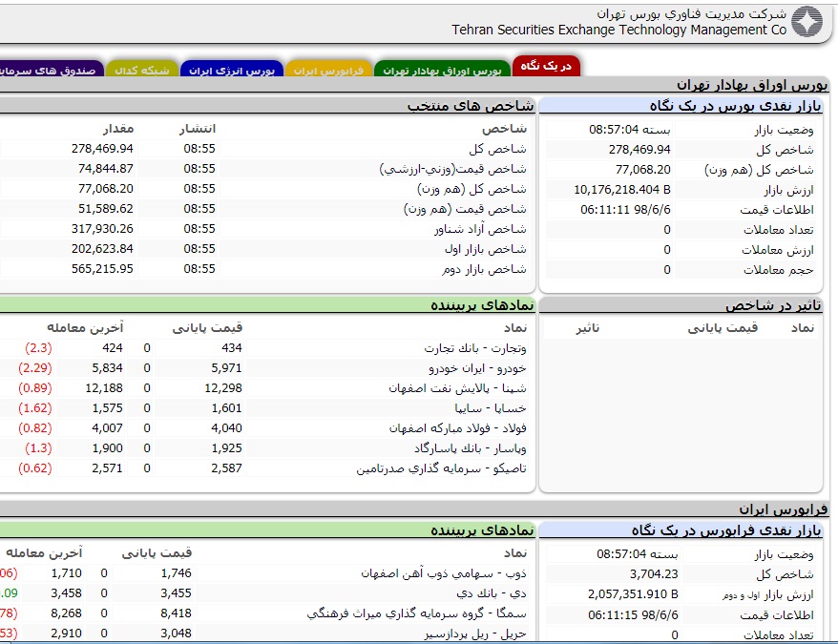Image resolution: width=838 pixels, height=644 pixels.
Task: Select the 'شاخص بازار اول' index
Action: tap(486, 249)
